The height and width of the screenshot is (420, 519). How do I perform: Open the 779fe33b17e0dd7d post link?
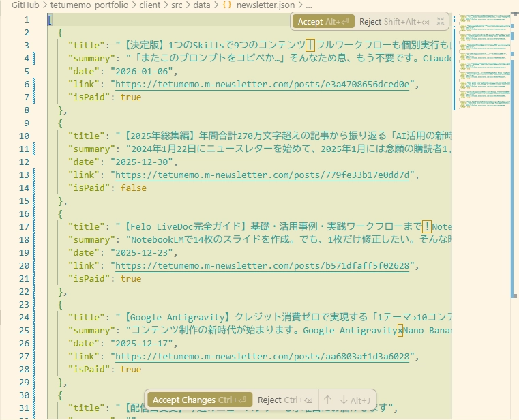(262, 175)
